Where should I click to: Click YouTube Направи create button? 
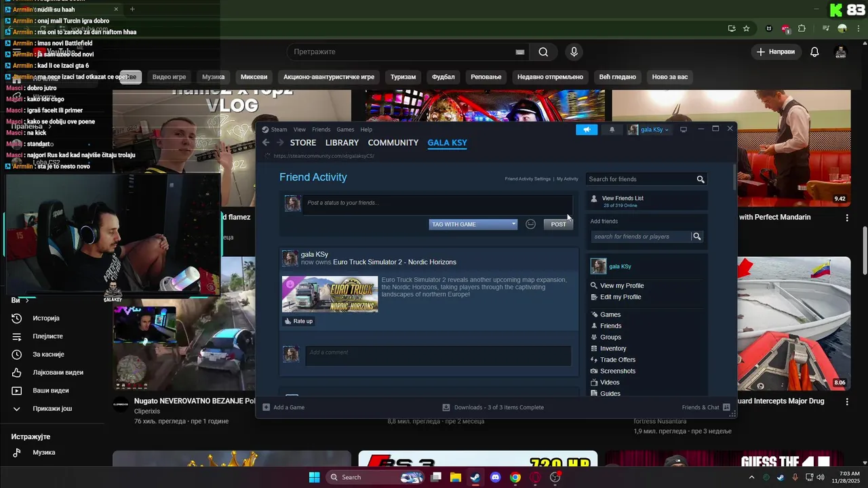776,52
